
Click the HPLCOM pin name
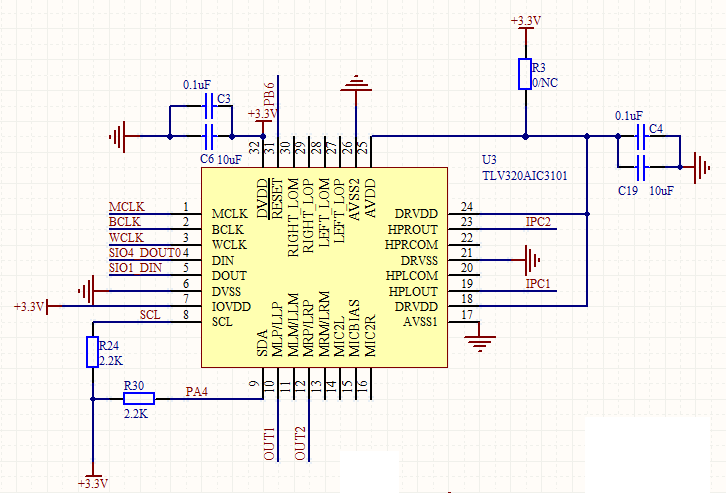click(x=412, y=276)
